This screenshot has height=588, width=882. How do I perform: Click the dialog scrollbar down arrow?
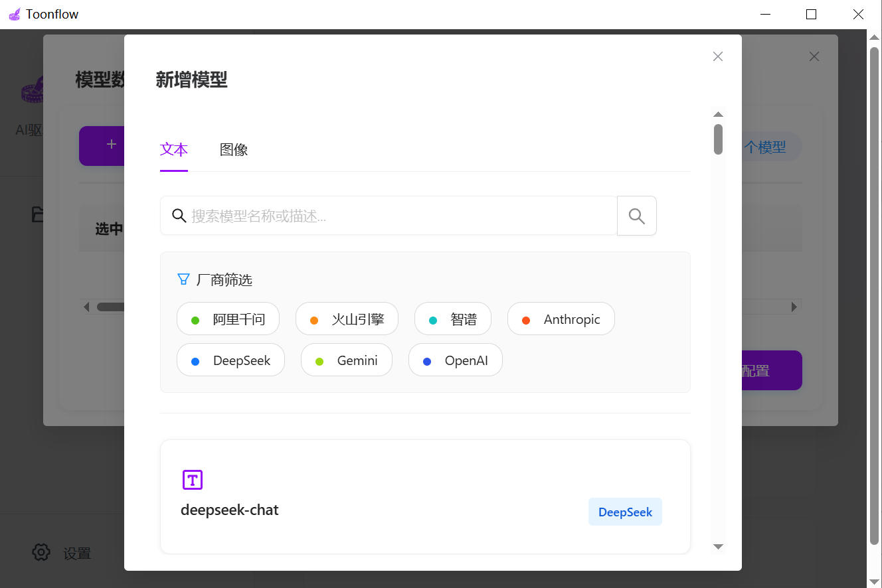[x=718, y=546]
